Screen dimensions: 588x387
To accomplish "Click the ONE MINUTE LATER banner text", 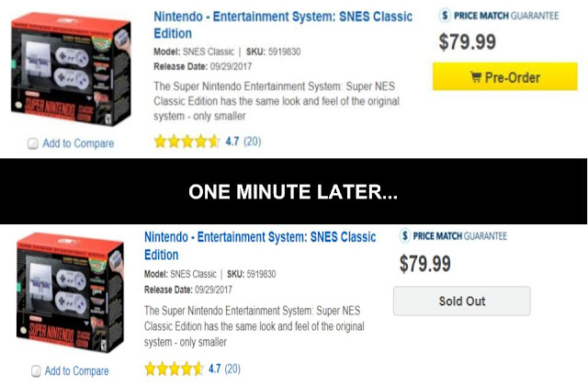I will coord(293,193).
